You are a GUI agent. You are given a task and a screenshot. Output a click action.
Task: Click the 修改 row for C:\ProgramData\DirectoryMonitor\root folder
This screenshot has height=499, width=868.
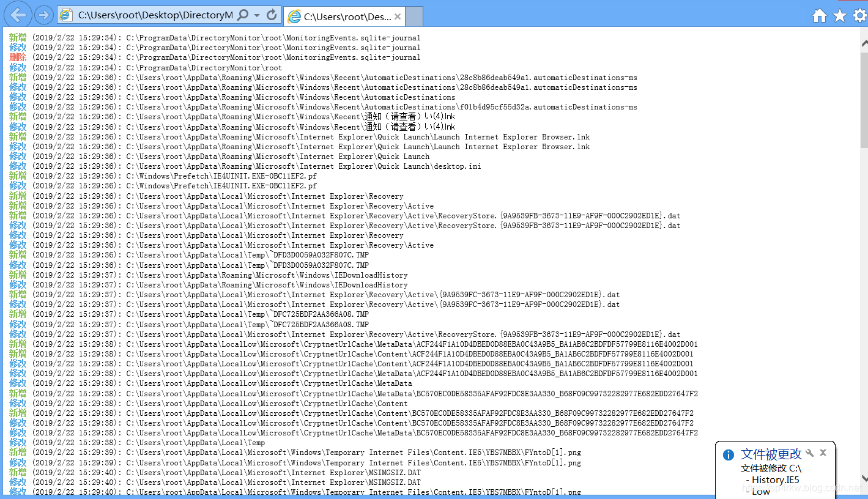(146, 67)
